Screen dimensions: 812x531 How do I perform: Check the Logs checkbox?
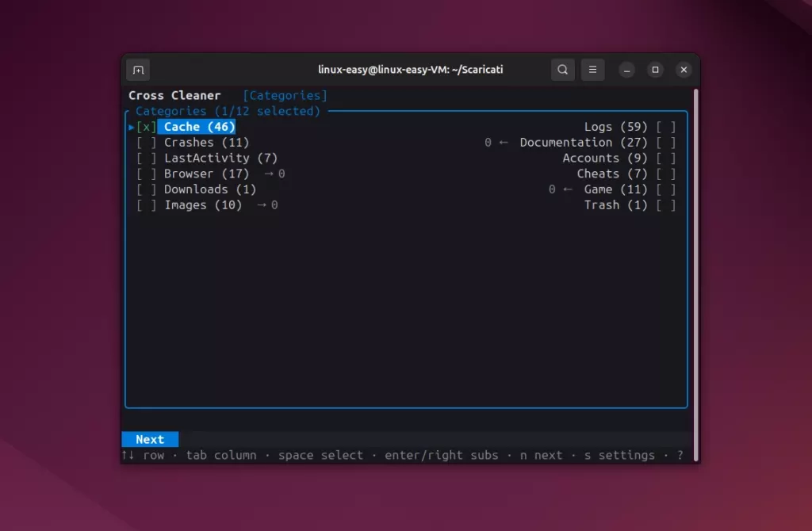[666, 127]
